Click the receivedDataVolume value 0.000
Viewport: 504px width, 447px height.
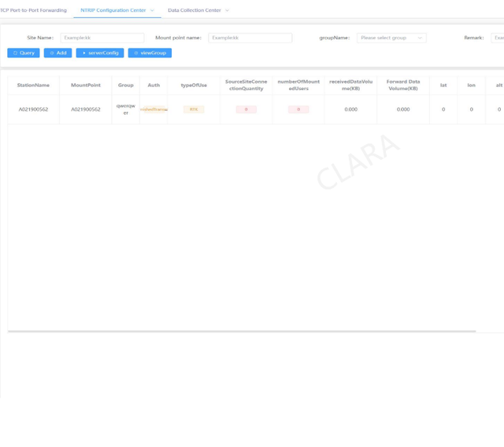click(351, 109)
